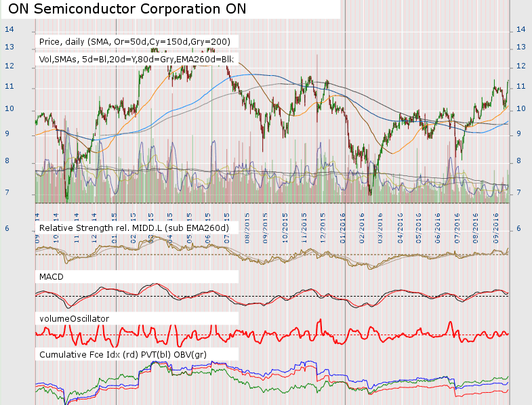Click the 12/2015 date axis label

pos(323,228)
